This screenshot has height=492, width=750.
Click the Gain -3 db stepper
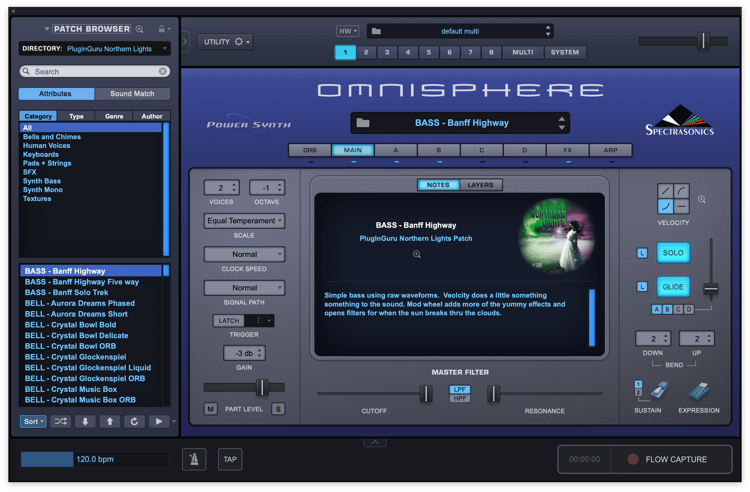pos(244,353)
